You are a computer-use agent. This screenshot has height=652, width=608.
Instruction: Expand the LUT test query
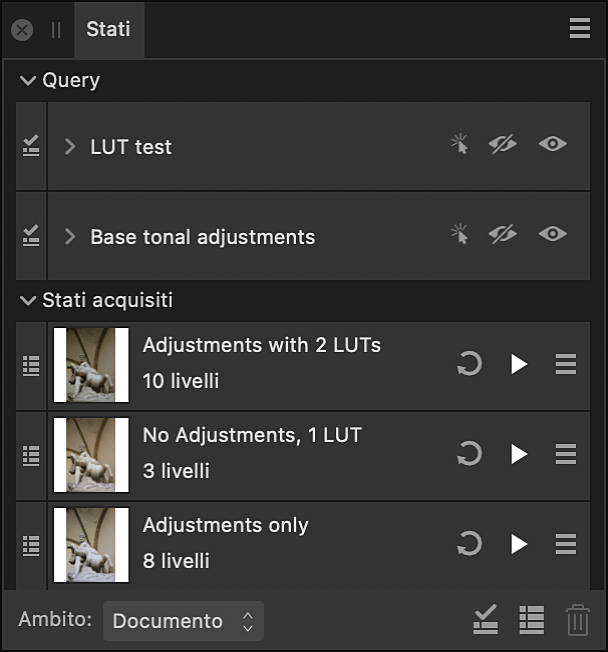coord(70,147)
